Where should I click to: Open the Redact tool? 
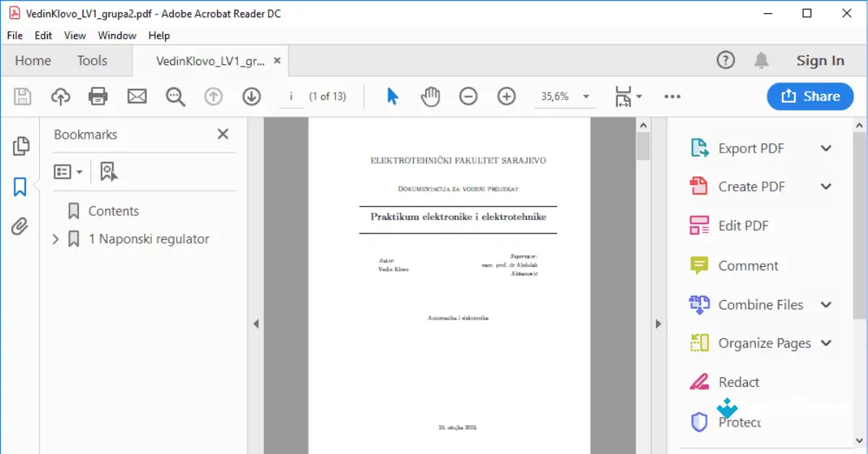[x=738, y=382]
